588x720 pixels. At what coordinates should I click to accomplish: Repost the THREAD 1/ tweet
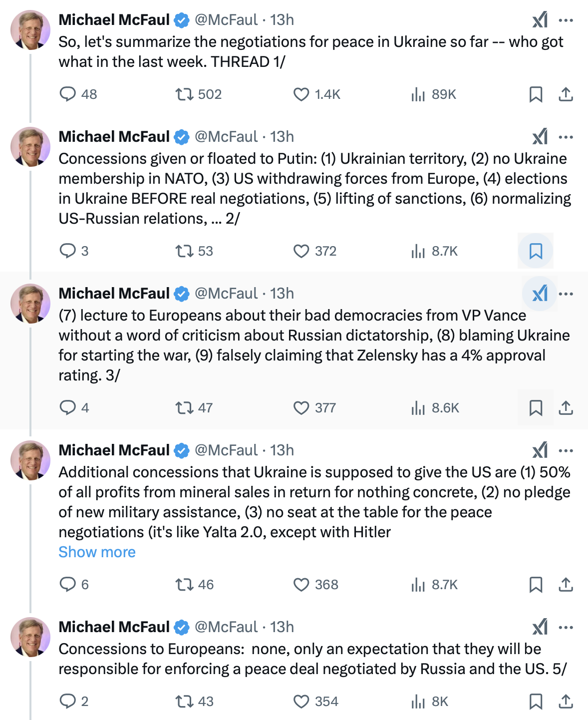[184, 94]
